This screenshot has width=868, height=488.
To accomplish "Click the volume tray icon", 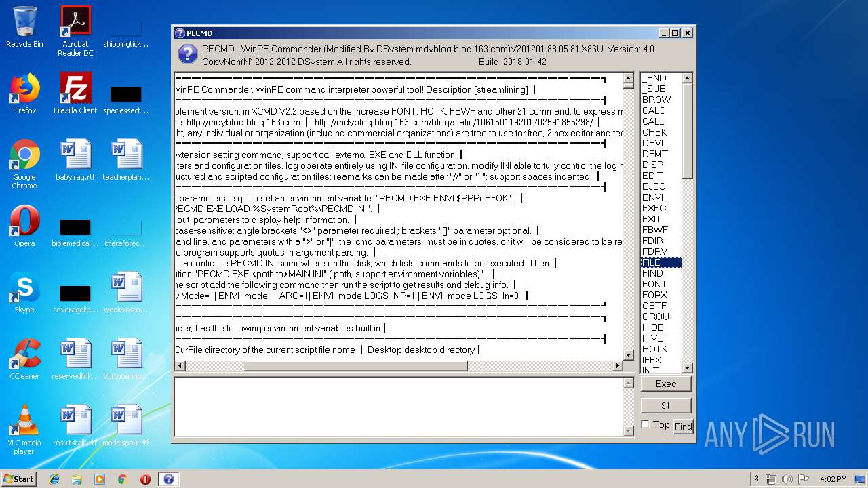I will click(787, 479).
